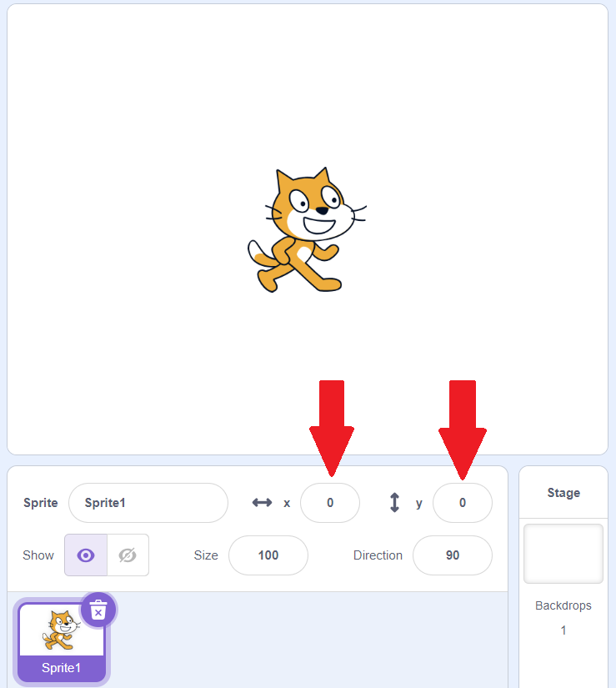
Task: Click the x coordinate input field
Action: click(330, 503)
